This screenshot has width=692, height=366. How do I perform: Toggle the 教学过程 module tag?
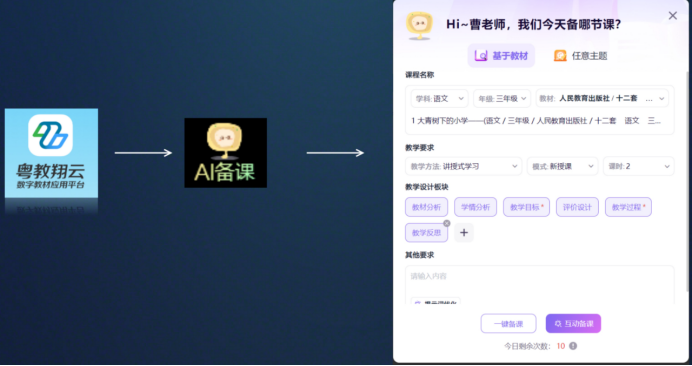coord(628,207)
